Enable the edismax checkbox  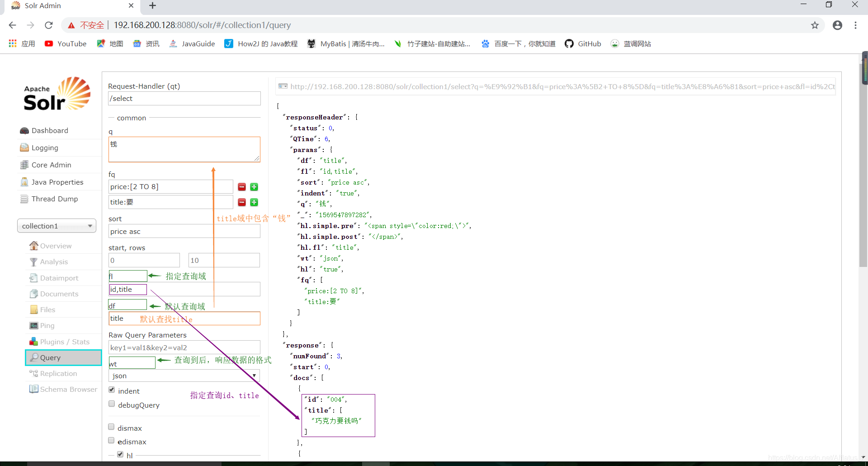(111, 440)
